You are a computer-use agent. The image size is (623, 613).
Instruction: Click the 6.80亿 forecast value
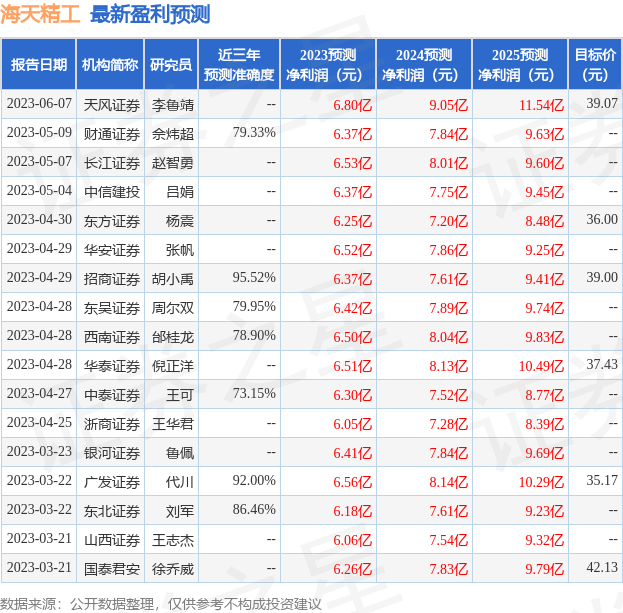click(x=352, y=105)
